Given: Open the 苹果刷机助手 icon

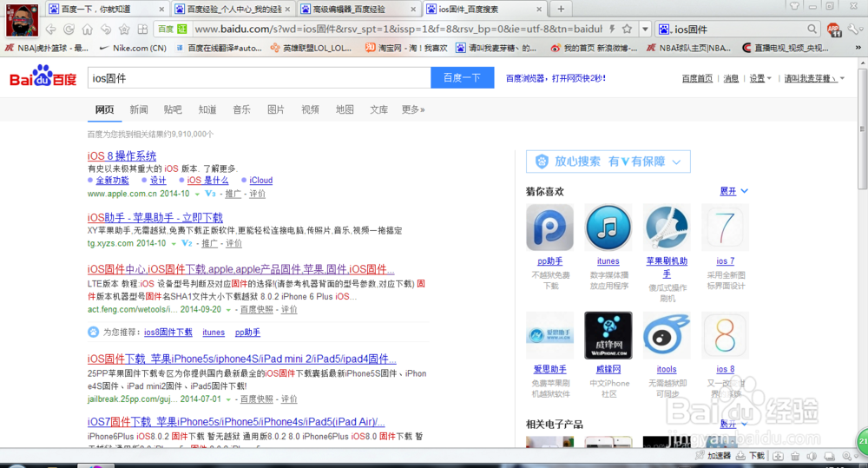Looking at the screenshot, I should click(667, 227).
